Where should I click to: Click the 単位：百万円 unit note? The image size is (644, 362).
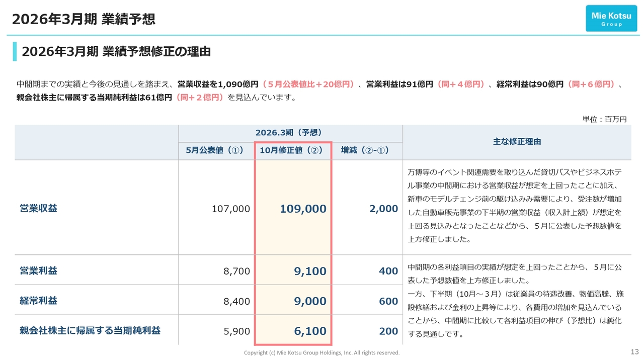click(604, 119)
